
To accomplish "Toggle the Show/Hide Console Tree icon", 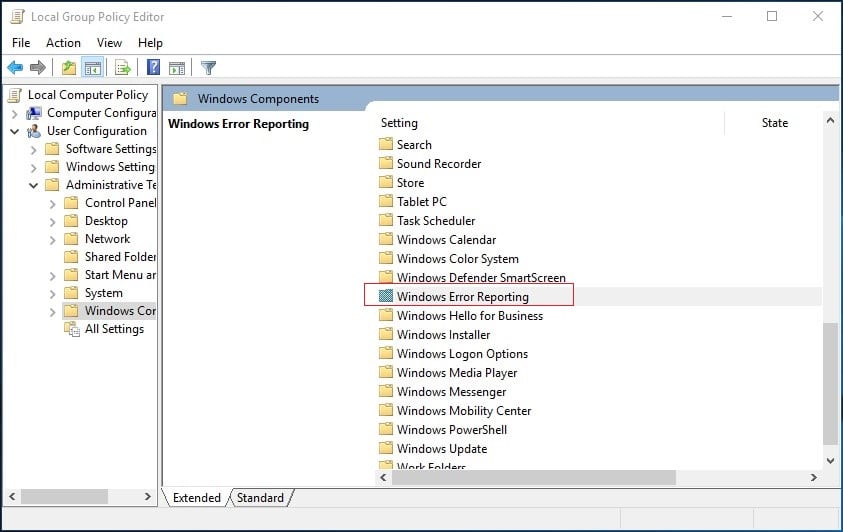I will [92, 68].
